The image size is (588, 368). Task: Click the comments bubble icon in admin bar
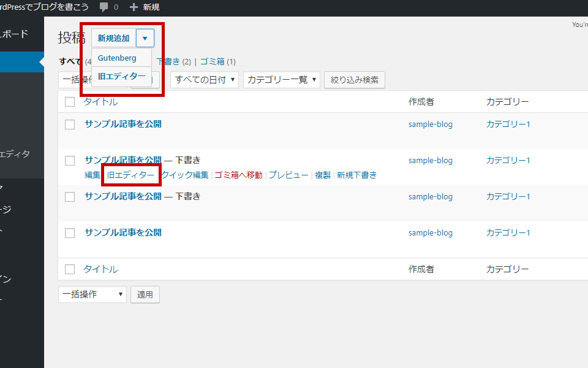point(104,7)
